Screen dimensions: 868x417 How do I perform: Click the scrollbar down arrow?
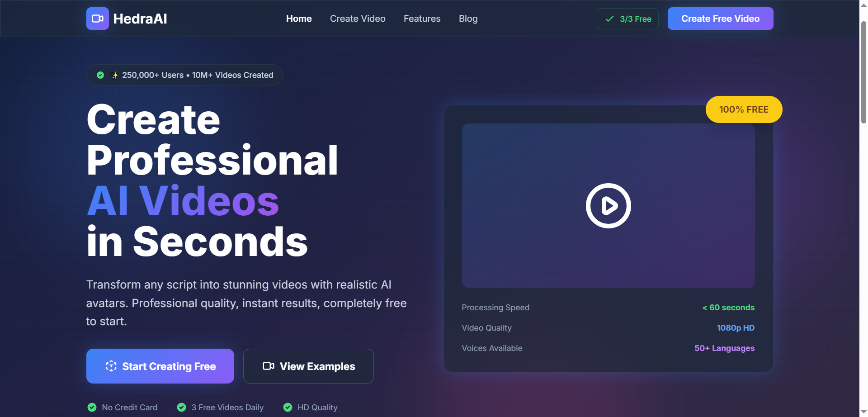(x=863, y=412)
